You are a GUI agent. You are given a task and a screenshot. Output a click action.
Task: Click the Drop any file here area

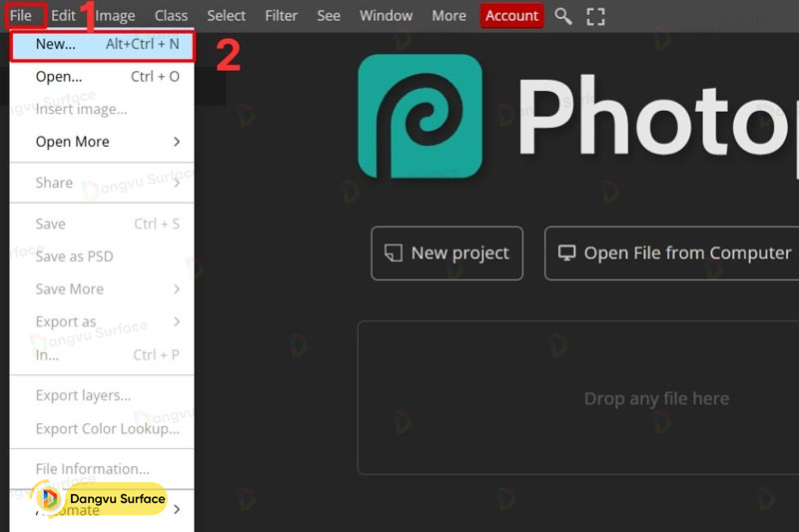[x=578, y=397]
